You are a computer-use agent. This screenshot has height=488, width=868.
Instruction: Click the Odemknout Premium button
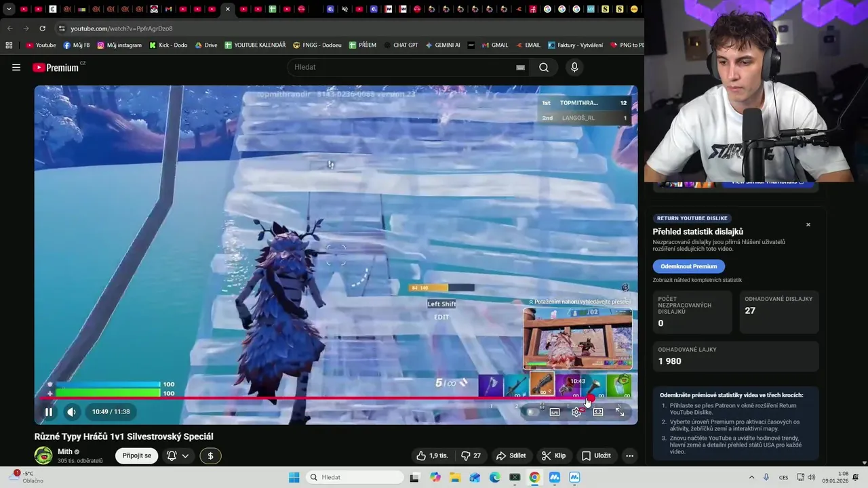click(x=688, y=266)
